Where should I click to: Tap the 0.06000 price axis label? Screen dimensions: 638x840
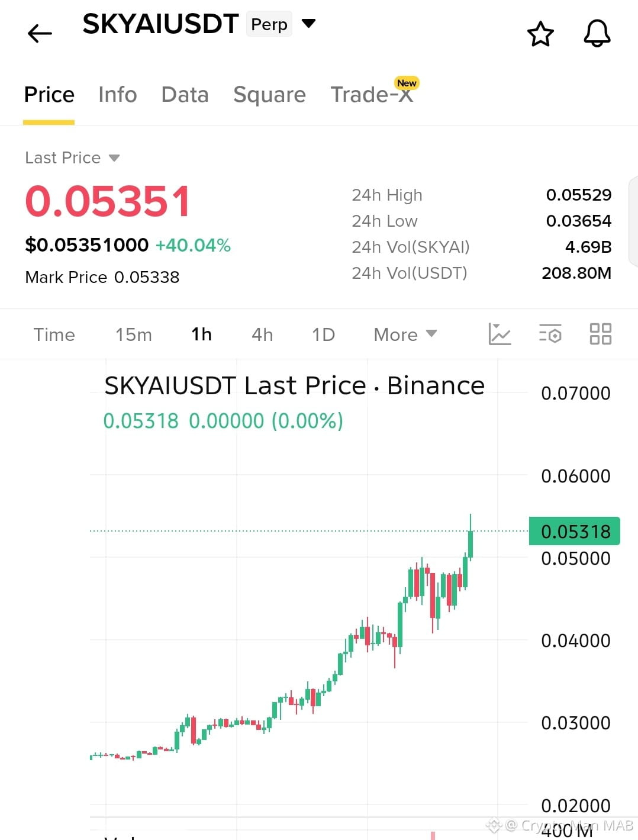575,477
